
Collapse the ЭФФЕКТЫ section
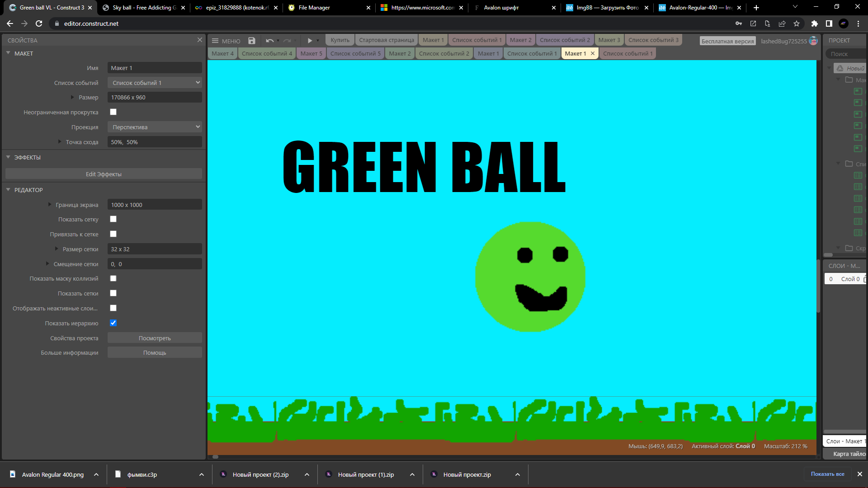click(8, 157)
